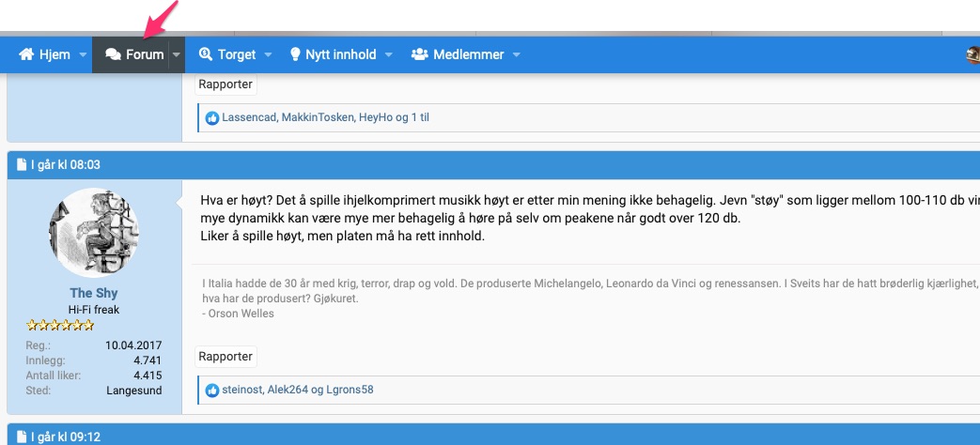This screenshot has height=445, width=980.
Task: Click the Torget magnifier icon
Action: click(x=206, y=54)
